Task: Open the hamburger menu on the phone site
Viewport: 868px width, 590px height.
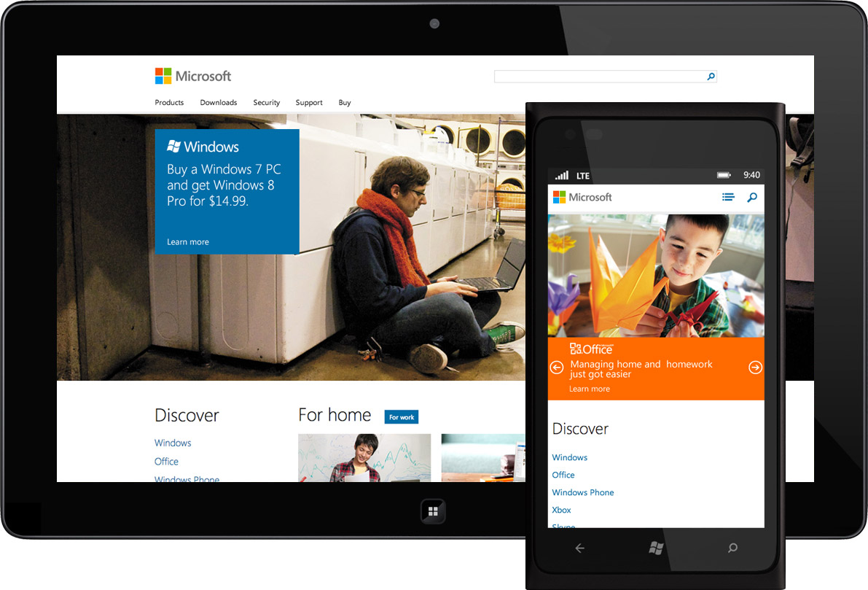Action: tap(729, 197)
